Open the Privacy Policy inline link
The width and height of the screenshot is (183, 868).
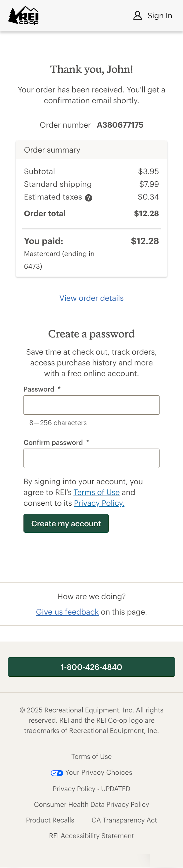coord(99,503)
